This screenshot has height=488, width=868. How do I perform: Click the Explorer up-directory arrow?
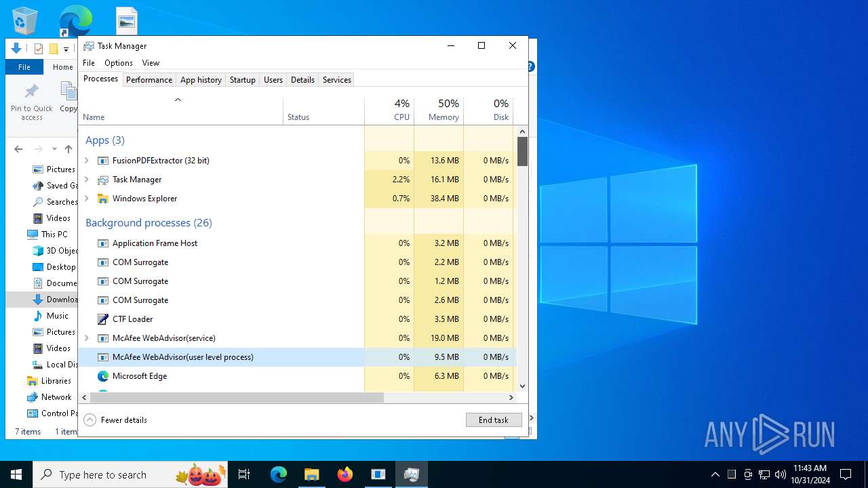pos(68,149)
